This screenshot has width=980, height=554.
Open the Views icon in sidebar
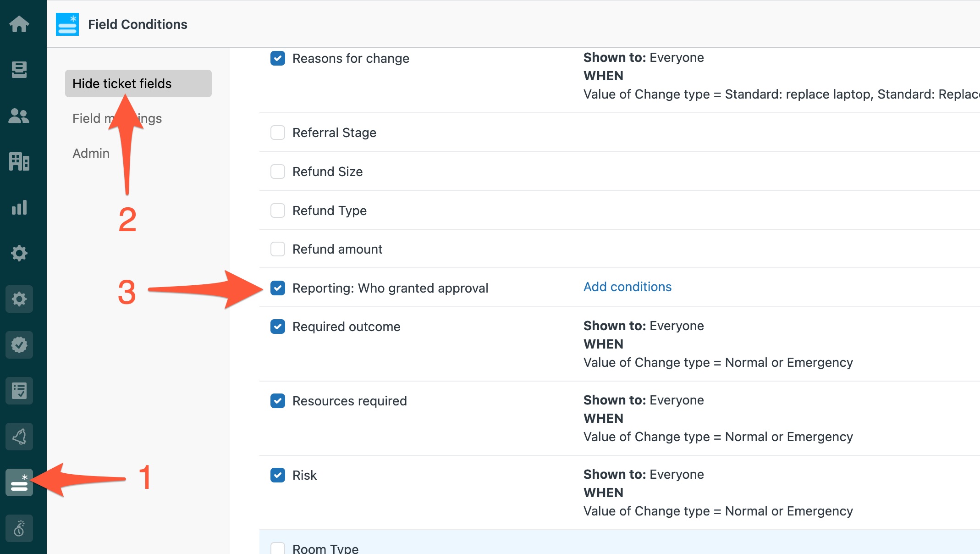[19, 70]
